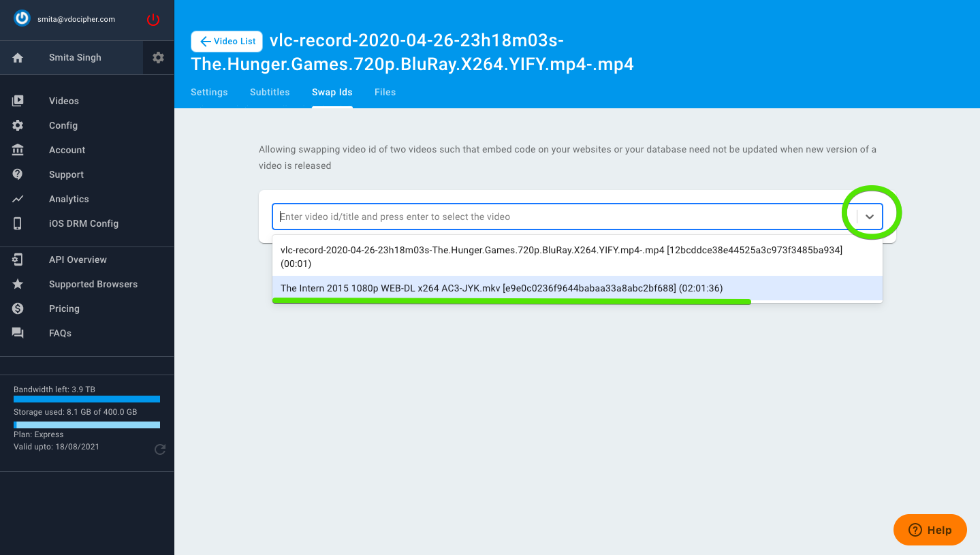Click the Bandwidth left: 3.9 TB label
Image resolution: width=980 pixels, height=555 pixels.
[54, 390]
